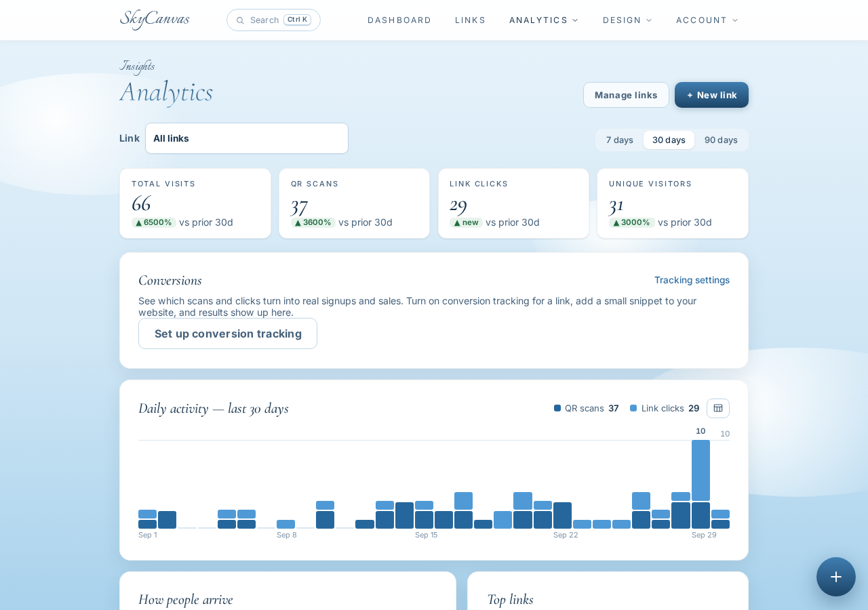The image size is (868, 610).
Task: Expand the Design dropdown menu
Action: coord(627,20)
